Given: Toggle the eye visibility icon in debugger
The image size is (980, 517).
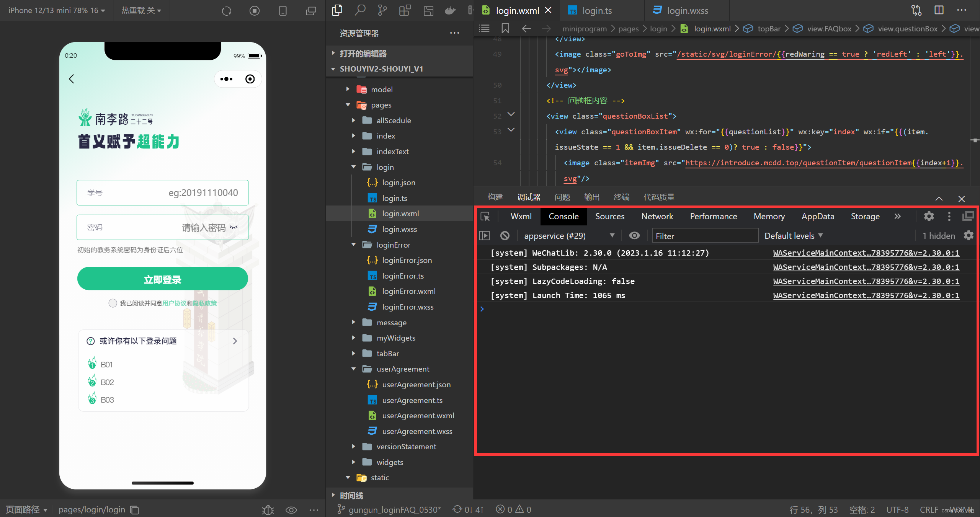Looking at the screenshot, I should (634, 235).
